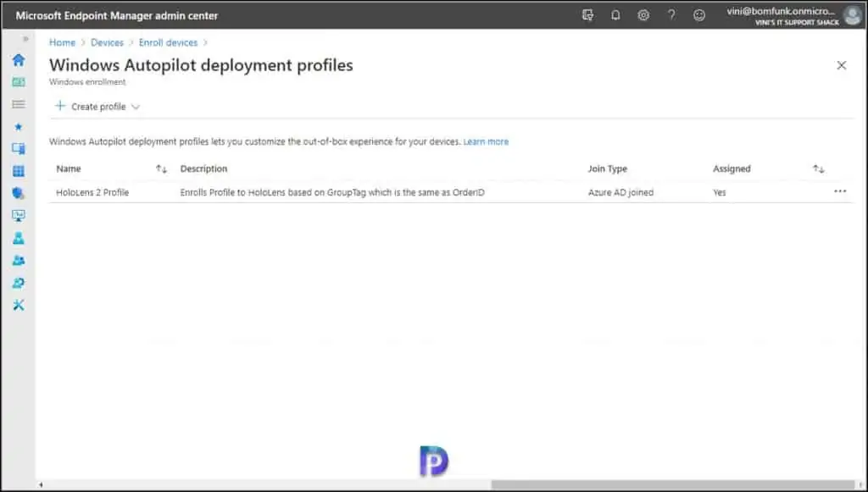Click the Description column header

[x=203, y=169]
